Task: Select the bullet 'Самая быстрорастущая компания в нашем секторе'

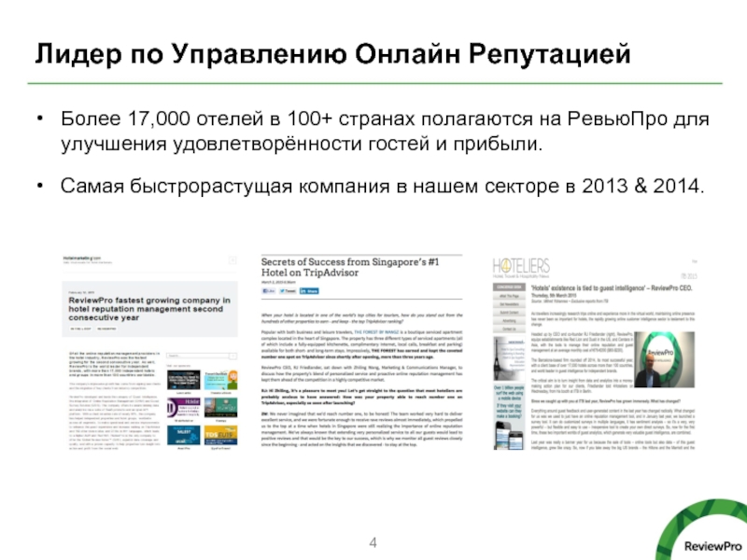Action: tap(382, 186)
